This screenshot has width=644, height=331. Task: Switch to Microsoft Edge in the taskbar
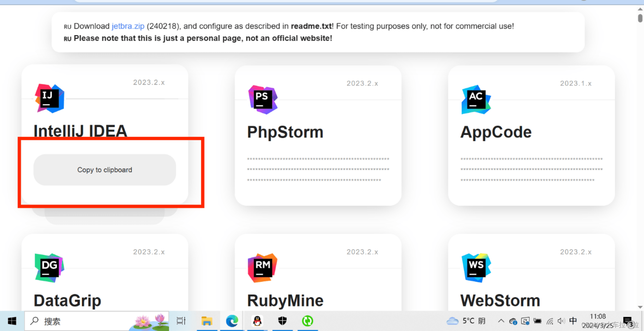(x=232, y=321)
